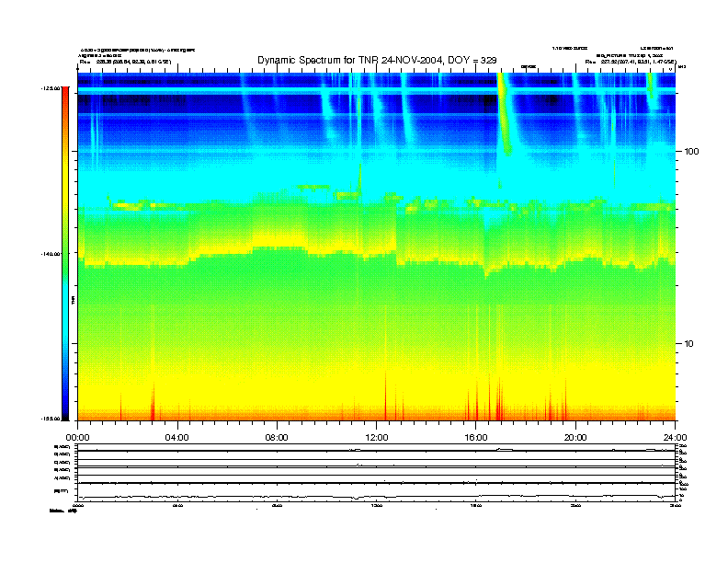Viewport: 728px width, 563px height.
Task: Click the 24:00 time axis label
Action: [x=675, y=438]
